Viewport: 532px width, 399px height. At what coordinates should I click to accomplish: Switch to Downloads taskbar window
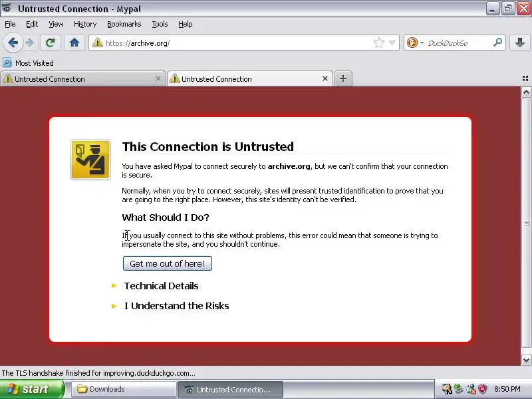pos(124,389)
